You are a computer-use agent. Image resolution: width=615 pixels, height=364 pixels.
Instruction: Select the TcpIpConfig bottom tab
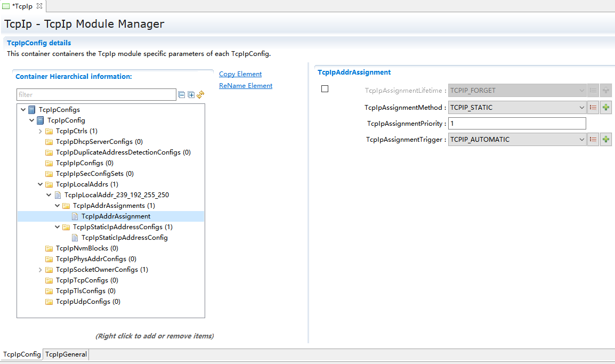point(22,354)
